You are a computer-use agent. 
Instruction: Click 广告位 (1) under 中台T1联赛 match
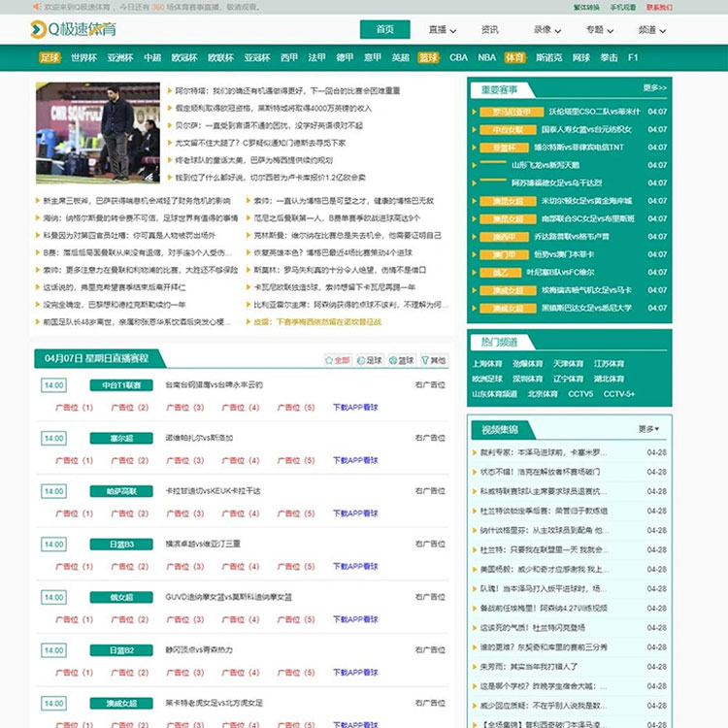75,408
